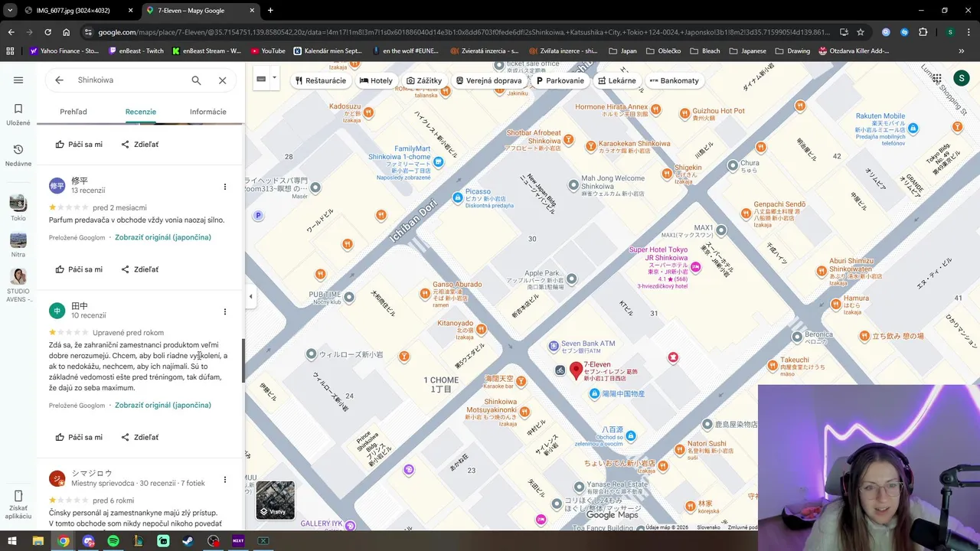Open the Nedávne recent history panel
Viewport: 980px width, 551px height.
coord(18,155)
